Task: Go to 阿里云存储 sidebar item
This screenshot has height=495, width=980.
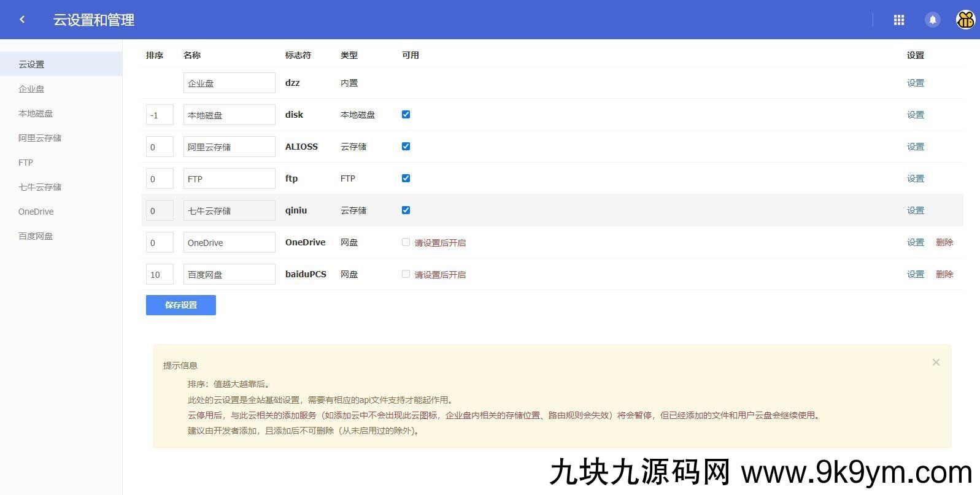Action: 40,138
